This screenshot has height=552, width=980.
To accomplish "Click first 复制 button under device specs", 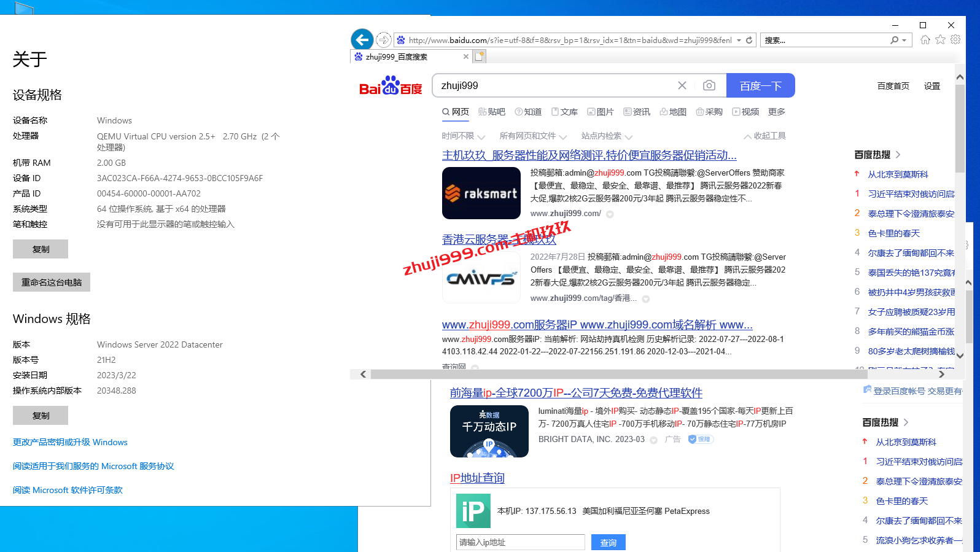I will [41, 249].
